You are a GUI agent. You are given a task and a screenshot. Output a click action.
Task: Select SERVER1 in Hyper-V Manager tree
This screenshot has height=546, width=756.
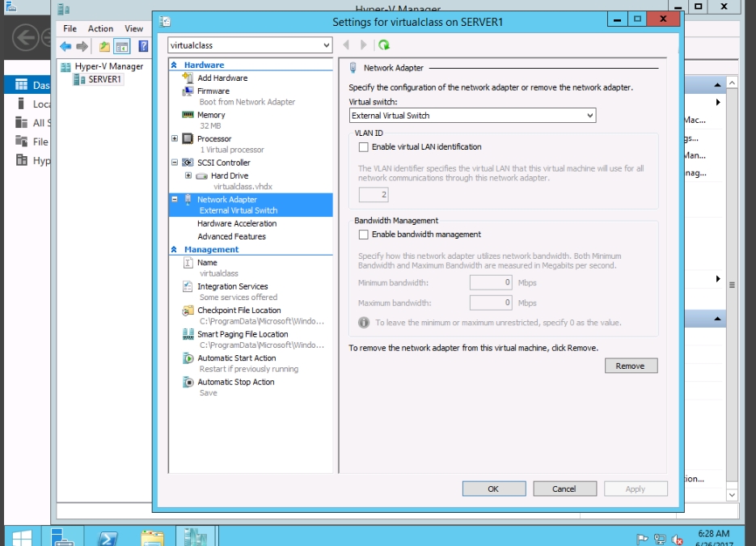pos(104,79)
